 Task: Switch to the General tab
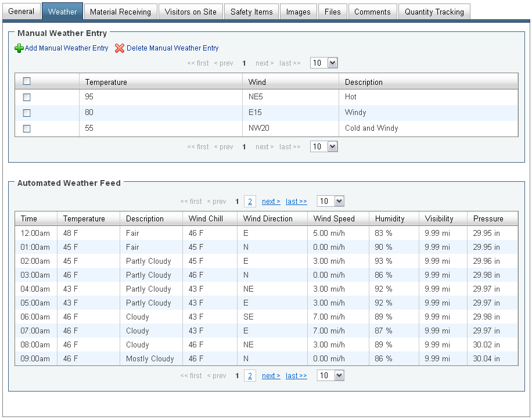21,12
